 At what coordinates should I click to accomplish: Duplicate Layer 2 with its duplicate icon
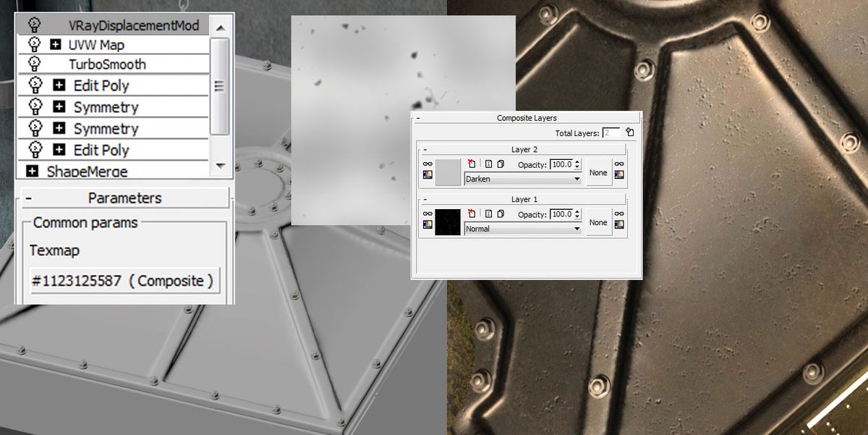[500, 164]
